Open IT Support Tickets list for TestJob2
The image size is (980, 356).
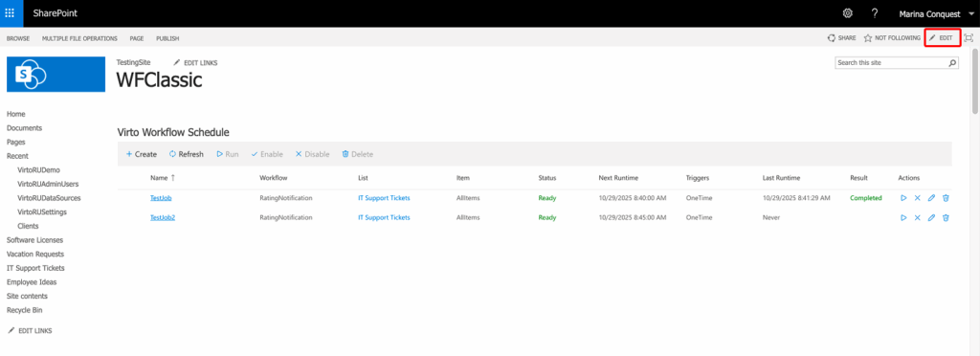pyautogui.click(x=384, y=218)
